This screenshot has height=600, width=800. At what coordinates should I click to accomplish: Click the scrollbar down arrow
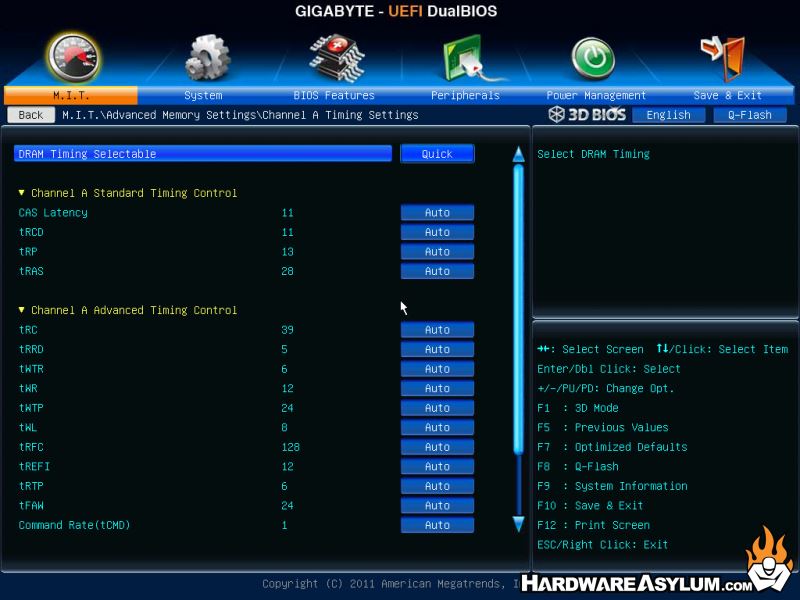pos(518,524)
